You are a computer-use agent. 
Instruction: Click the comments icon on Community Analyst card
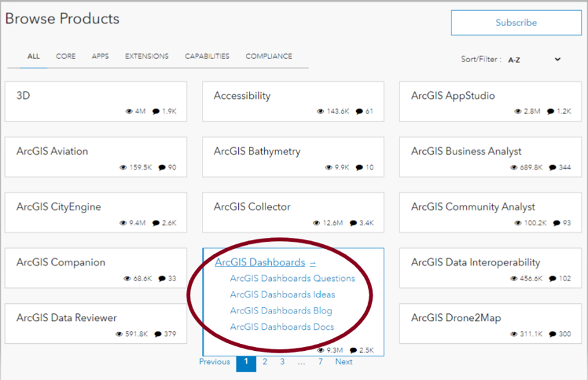point(556,223)
